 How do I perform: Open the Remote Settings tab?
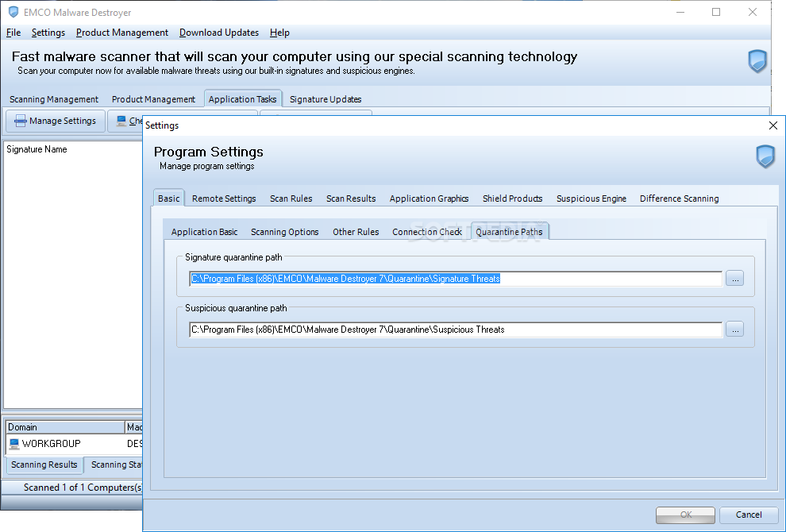[x=224, y=199]
